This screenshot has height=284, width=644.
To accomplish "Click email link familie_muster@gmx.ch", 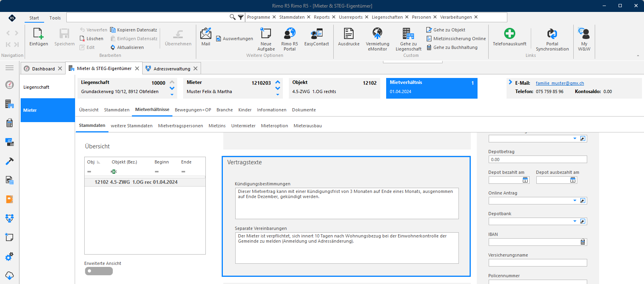I will pyautogui.click(x=560, y=83).
